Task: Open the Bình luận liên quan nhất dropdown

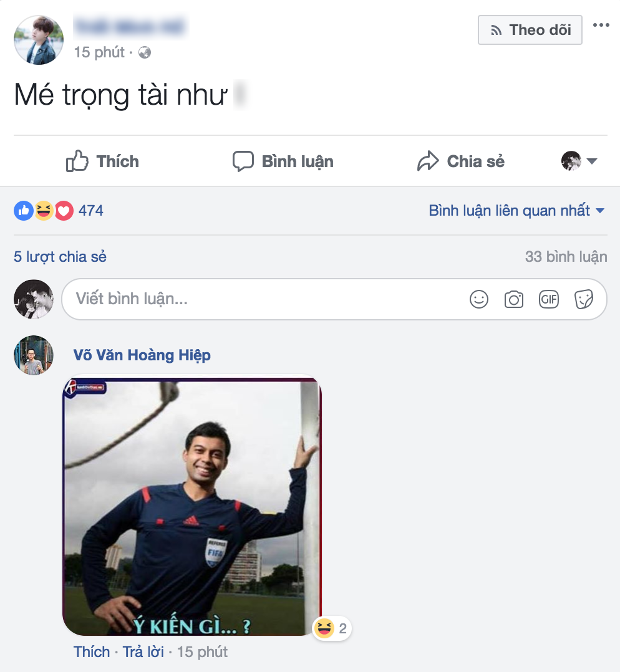Action: (x=516, y=211)
